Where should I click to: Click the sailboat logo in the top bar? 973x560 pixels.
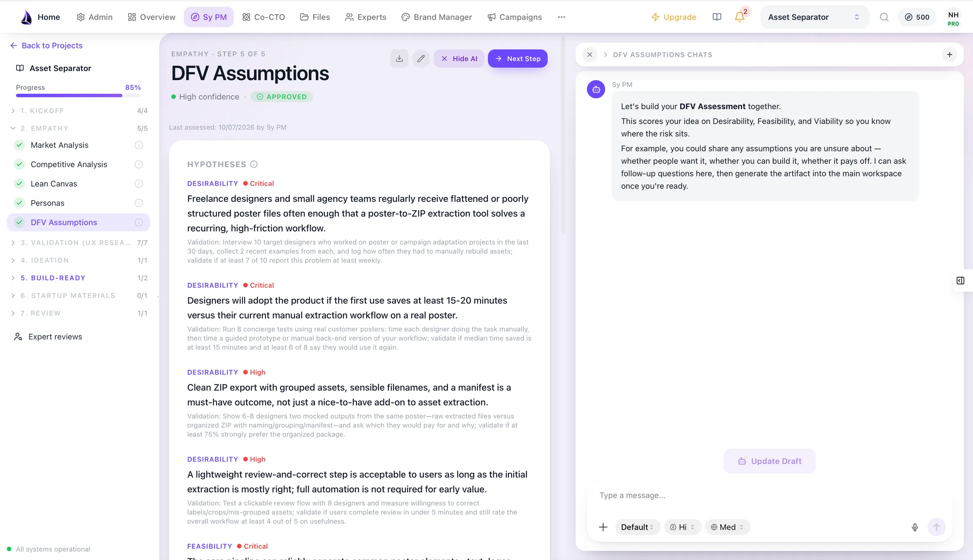click(x=26, y=17)
